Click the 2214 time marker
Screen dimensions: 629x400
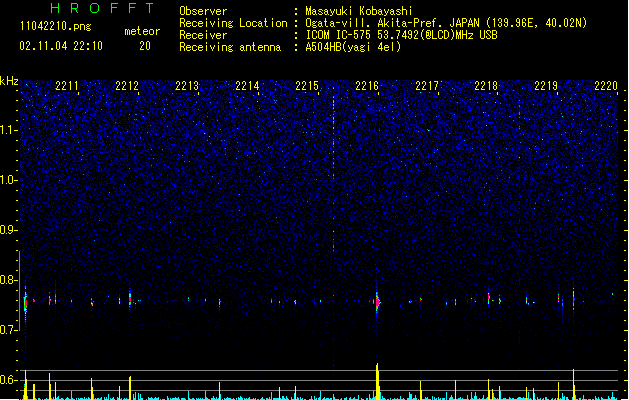[x=247, y=86]
